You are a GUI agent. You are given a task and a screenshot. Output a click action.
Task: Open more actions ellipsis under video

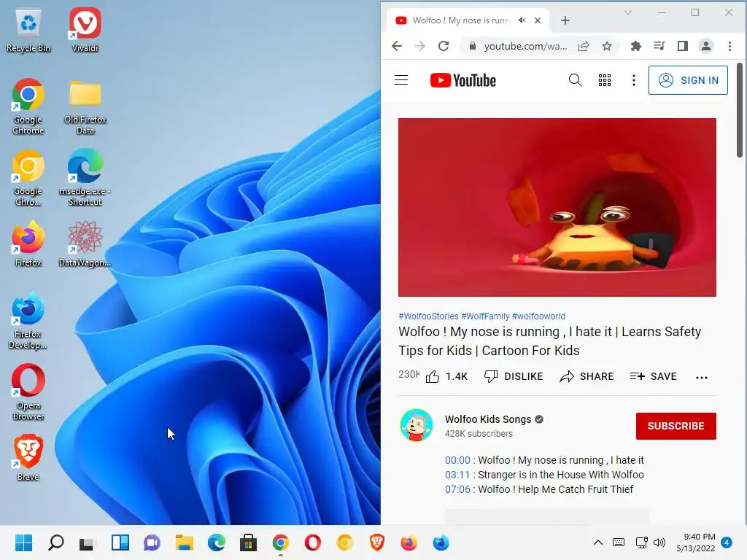click(702, 377)
